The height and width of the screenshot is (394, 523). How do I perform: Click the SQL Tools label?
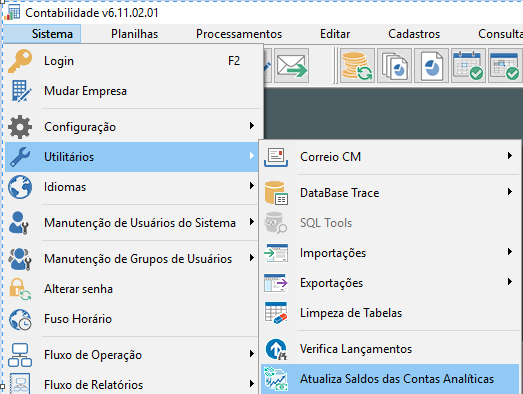pos(326,223)
